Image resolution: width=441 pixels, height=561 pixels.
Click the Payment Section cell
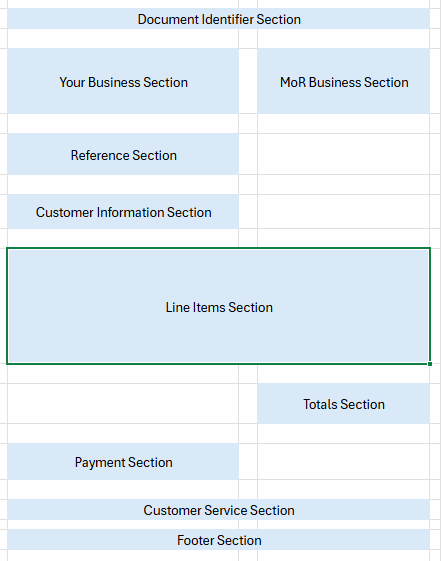(x=123, y=462)
